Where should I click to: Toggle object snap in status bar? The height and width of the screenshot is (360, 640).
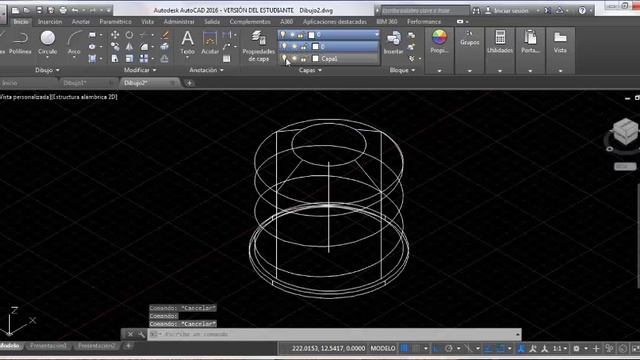(x=500, y=349)
